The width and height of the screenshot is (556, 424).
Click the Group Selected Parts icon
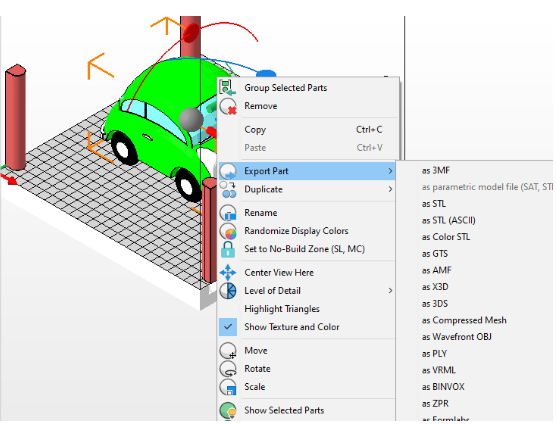(x=227, y=88)
